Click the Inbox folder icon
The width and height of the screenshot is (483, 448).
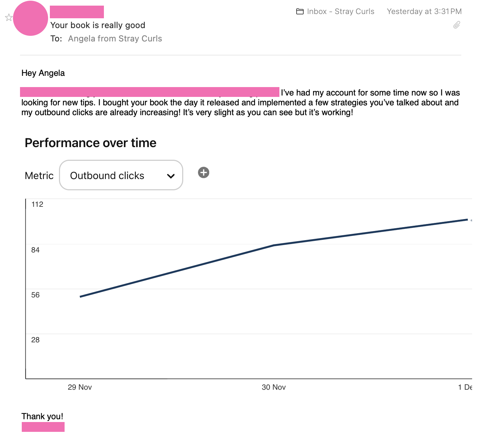pyautogui.click(x=300, y=12)
